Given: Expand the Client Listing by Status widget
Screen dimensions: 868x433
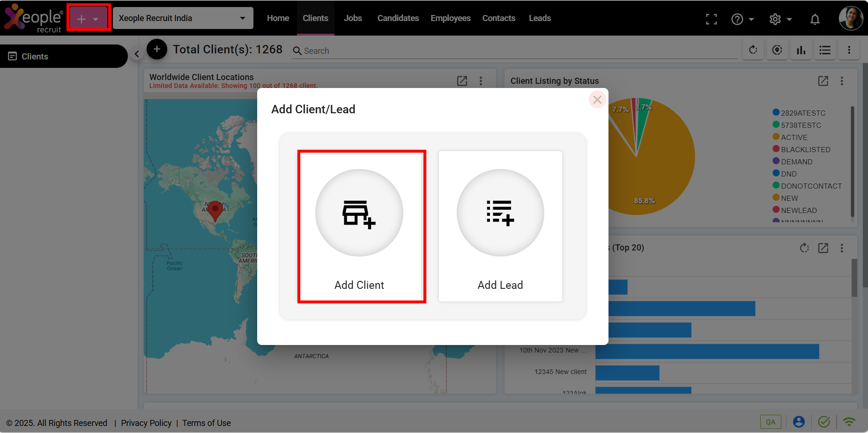Looking at the screenshot, I should click(823, 81).
